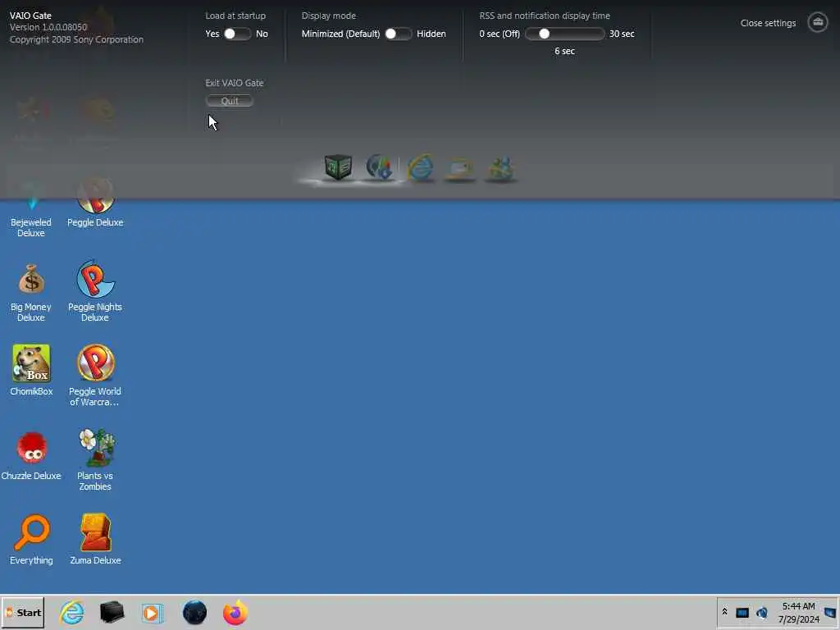The height and width of the screenshot is (630, 840).
Task: Open the mail envelope icon in VAIO Gate dock
Action: click(460, 169)
